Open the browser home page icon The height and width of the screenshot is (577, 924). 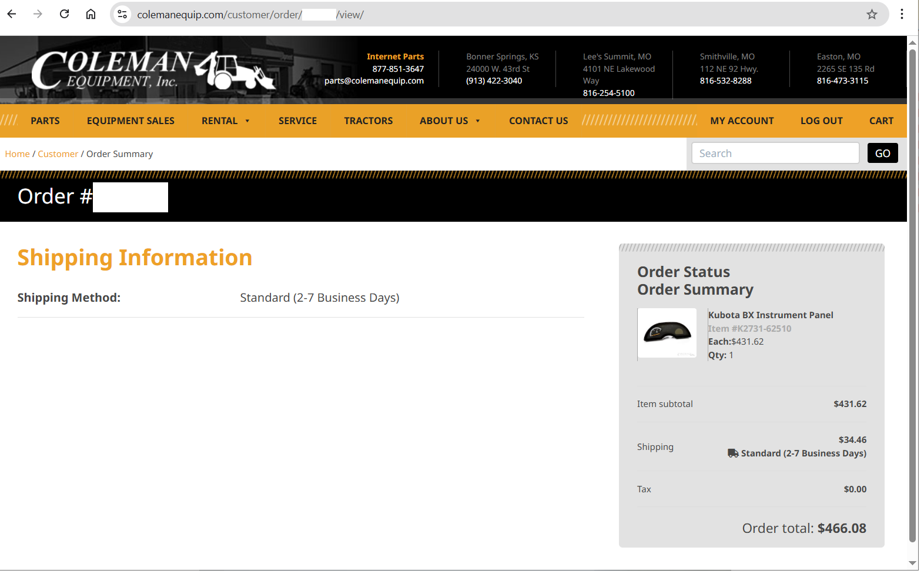91,14
